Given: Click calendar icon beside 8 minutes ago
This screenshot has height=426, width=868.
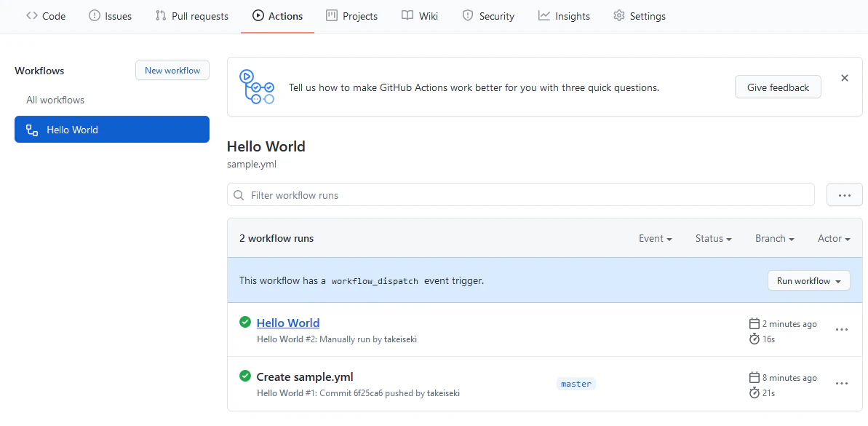Looking at the screenshot, I should click(x=754, y=378).
